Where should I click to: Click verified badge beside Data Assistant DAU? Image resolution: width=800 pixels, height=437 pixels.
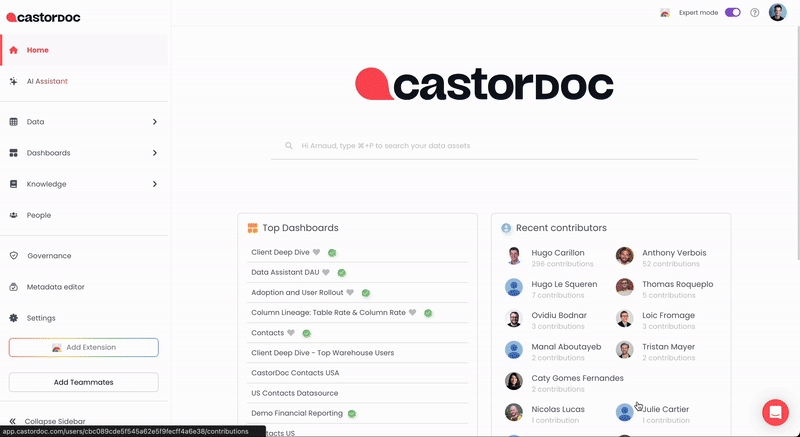(341, 272)
